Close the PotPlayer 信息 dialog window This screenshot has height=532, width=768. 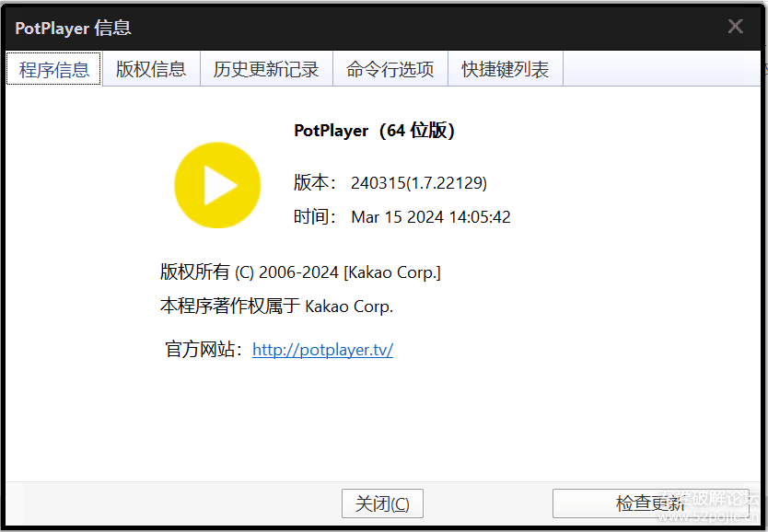pyautogui.click(x=735, y=27)
